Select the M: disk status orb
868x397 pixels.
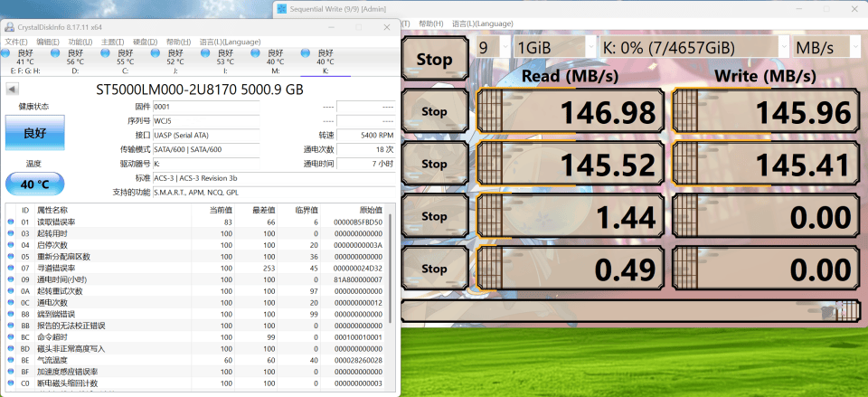pos(255,52)
